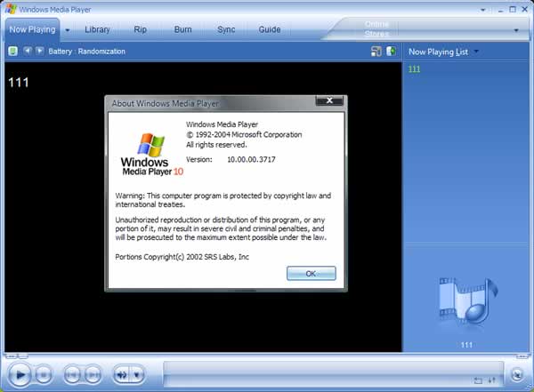Click OK in the About dialog

click(311, 273)
